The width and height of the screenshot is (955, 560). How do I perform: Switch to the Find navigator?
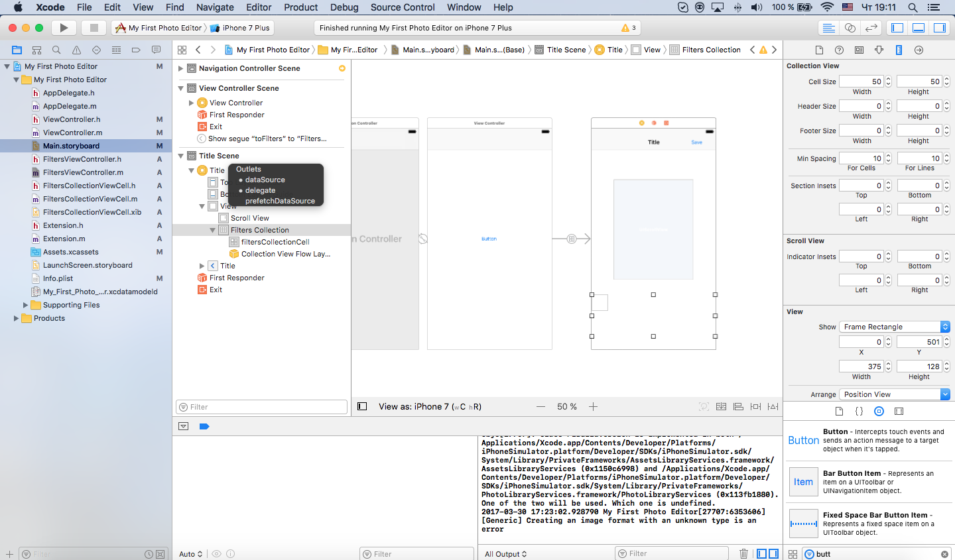tap(56, 50)
